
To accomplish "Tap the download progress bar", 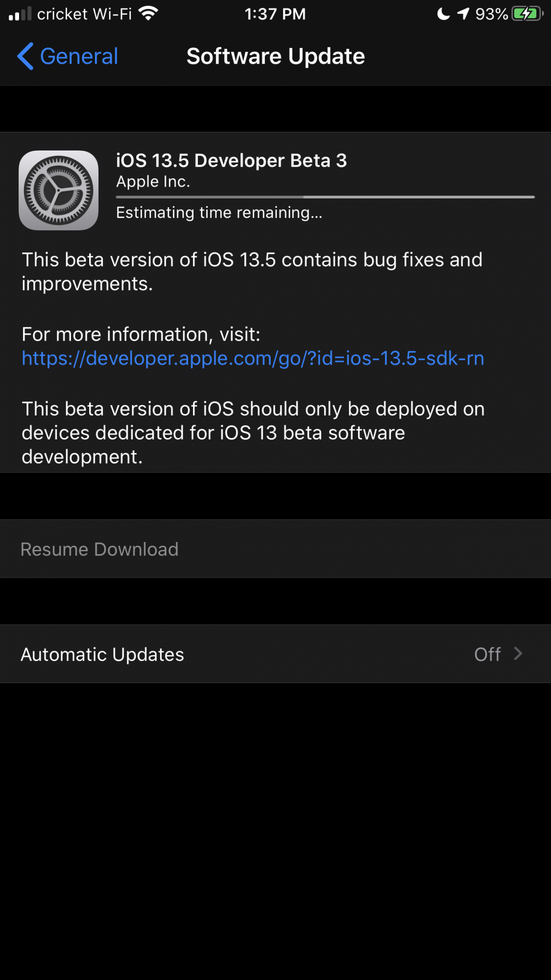I will (x=325, y=197).
